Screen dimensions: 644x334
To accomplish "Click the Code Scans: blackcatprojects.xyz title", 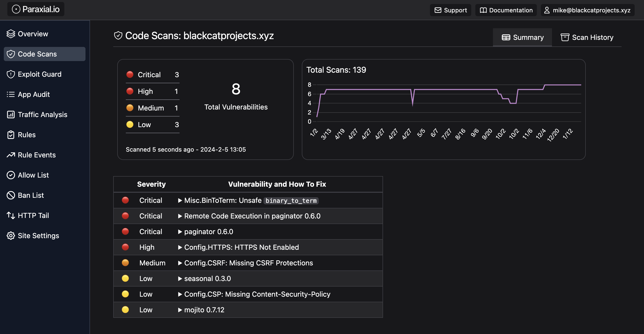I will [x=199, y=36].
